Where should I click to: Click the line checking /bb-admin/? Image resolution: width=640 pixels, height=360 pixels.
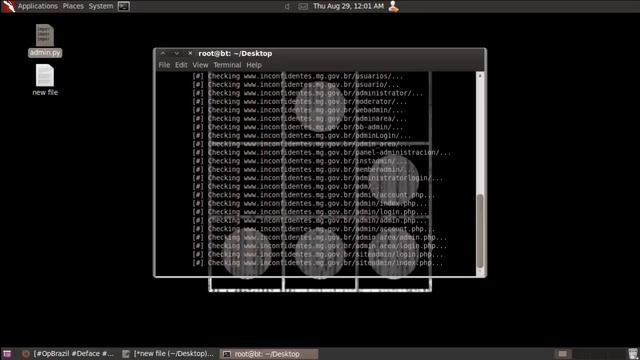click(x=298, y=127)
